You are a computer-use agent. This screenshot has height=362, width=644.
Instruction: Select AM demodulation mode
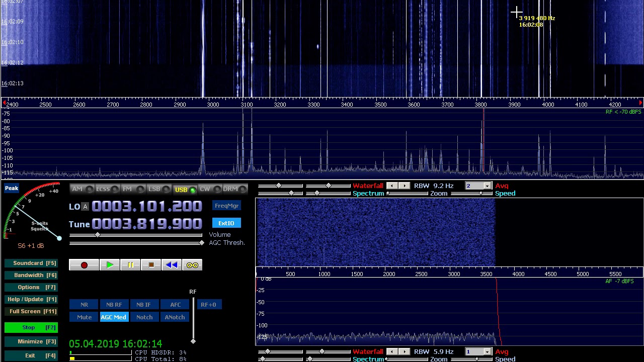[82, 189]
